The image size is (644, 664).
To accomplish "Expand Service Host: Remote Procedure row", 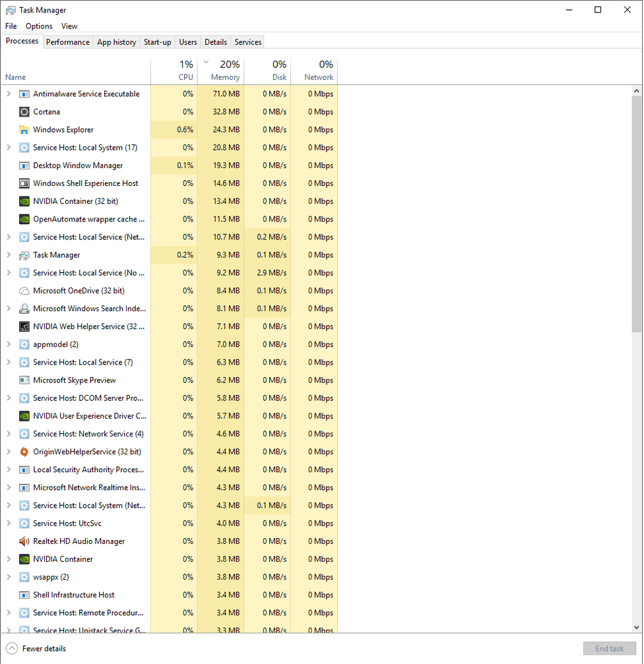I will 9,613.
